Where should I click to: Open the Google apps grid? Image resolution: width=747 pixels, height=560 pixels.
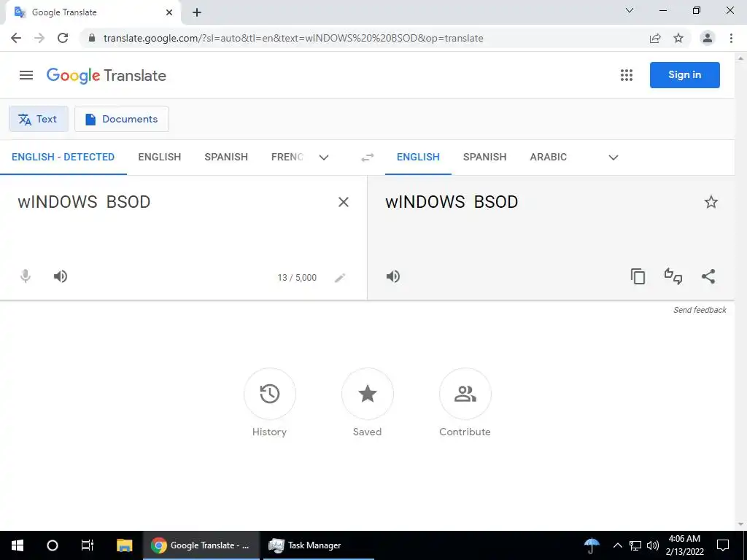(x=627, y=75)
